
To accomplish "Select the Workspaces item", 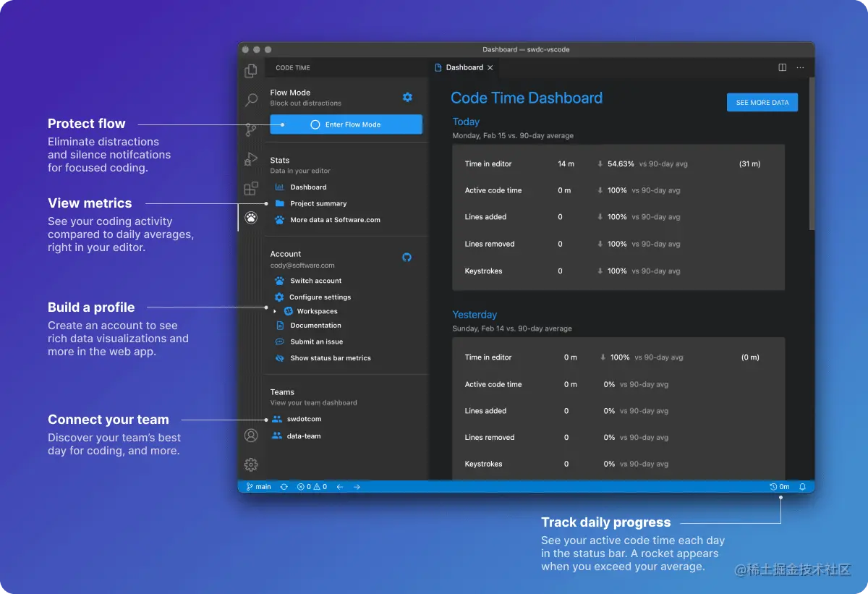I will tap(317, 311).
